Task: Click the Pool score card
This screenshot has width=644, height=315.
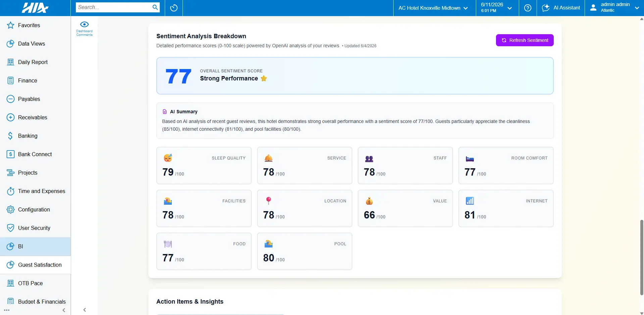Action: tap(304, 251)
